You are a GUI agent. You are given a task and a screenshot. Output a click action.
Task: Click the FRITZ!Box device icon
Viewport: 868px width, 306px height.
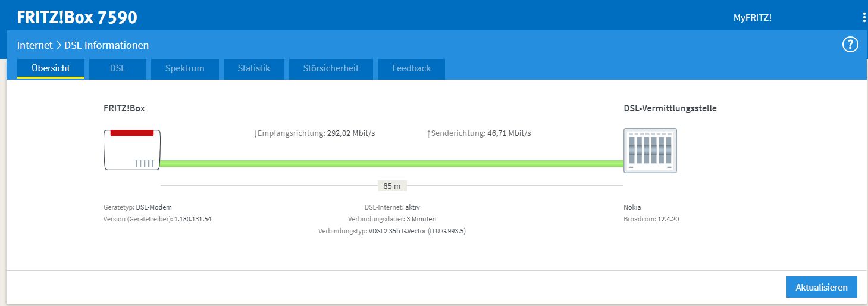pos(133,149)
